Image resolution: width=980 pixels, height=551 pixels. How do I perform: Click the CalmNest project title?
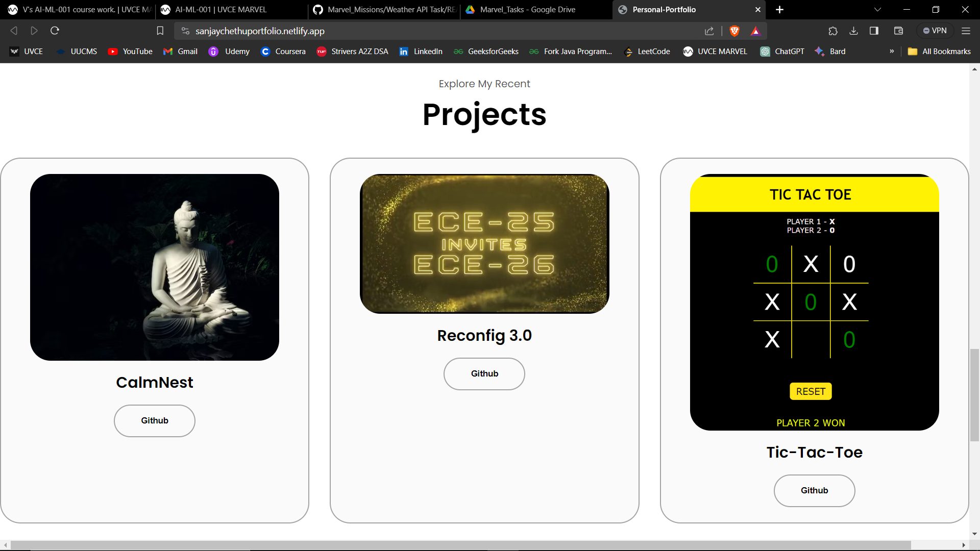pos(155,383)
